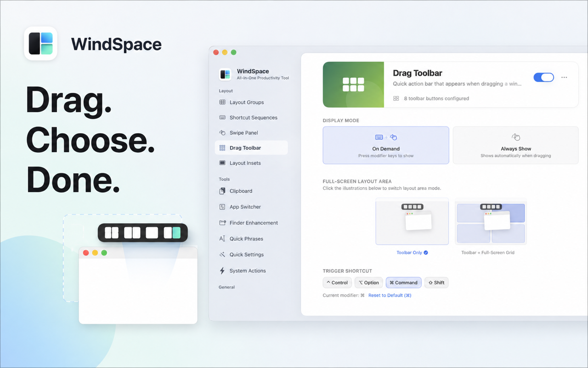Click the "All-in-One Productivity Tool" subtitle
Image resolution: width=588 pixels, height=368 pixels.
click(x=263, y=78)
